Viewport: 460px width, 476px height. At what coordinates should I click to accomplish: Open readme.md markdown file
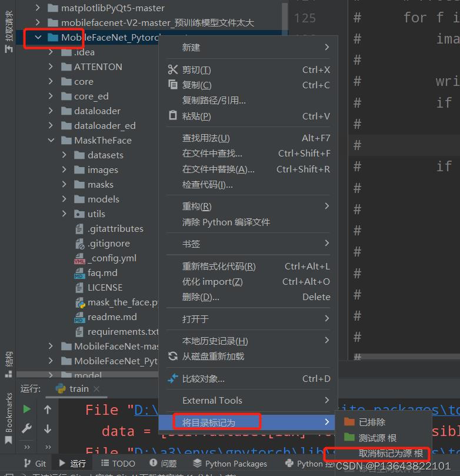point(106,317)
